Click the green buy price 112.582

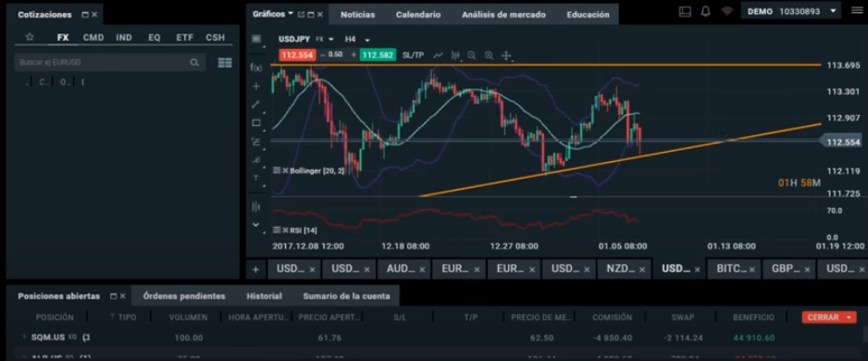[378, 55]
